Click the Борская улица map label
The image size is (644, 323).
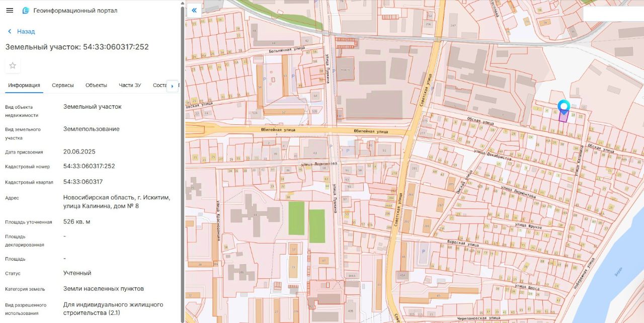(x=463, y=244)
